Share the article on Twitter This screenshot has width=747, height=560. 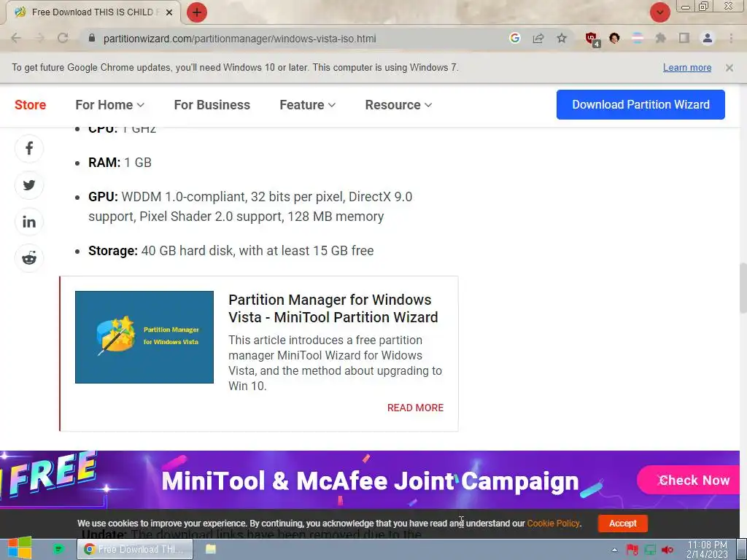(x=29, y=185)
